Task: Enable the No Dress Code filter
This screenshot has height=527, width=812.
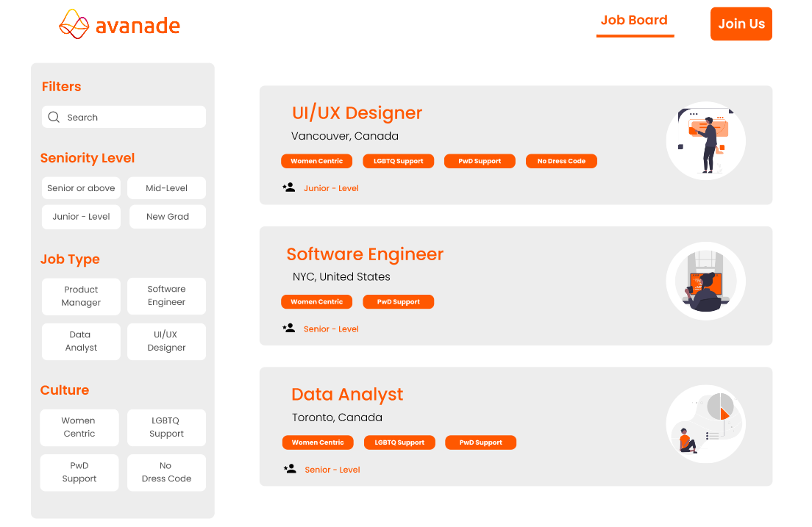Action: pyautogui.click(x=166, y=473)
